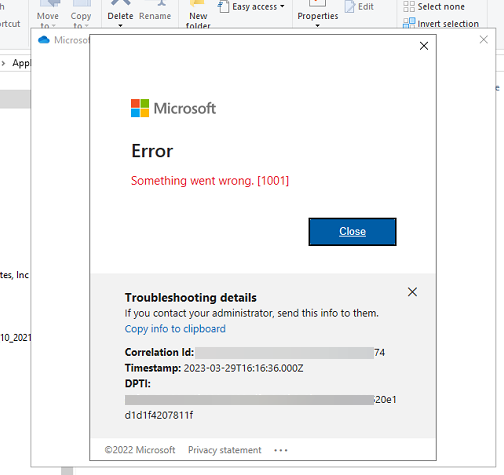Image resolution: width=504 pixels, height=475 pixels.
Task: Open the three-dot more options in footer
Action: (x=281, y=450)
